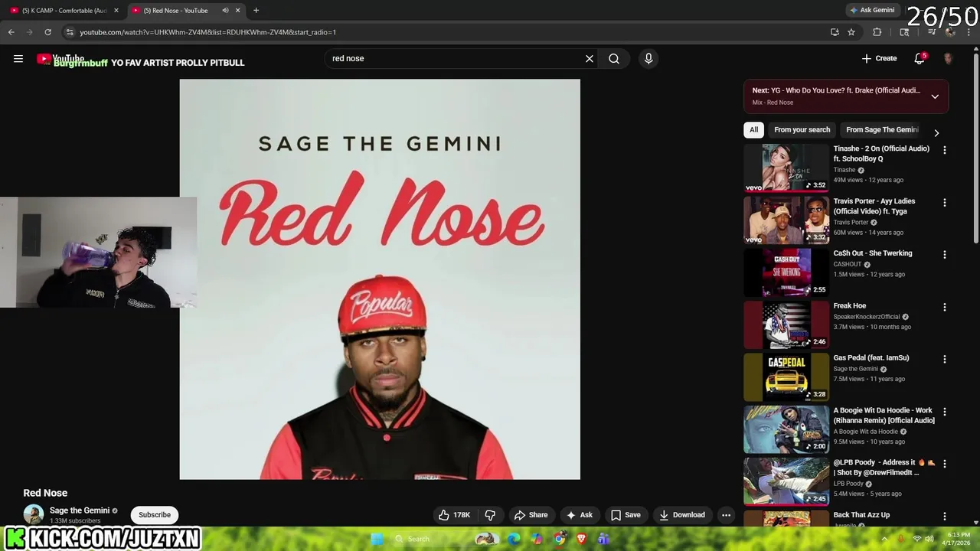Open a new browser tab
The width and height of the screenshot is (980, 551).
tap(256, 11)
